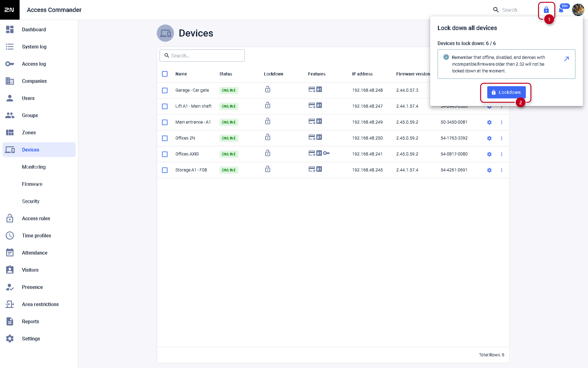The image size is (588, 368).
Task: Open the global lockdown lock icon
Action: coord(546,10)
